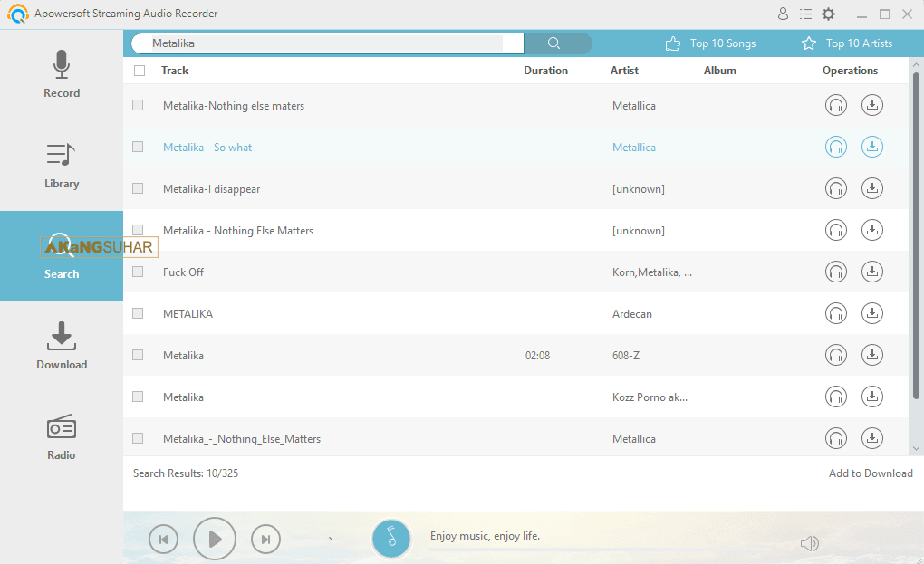Skip to previous track
Image resolution: width=924 pixels, height=564 pixels.
pyautogui.click(x=163, y=540)
